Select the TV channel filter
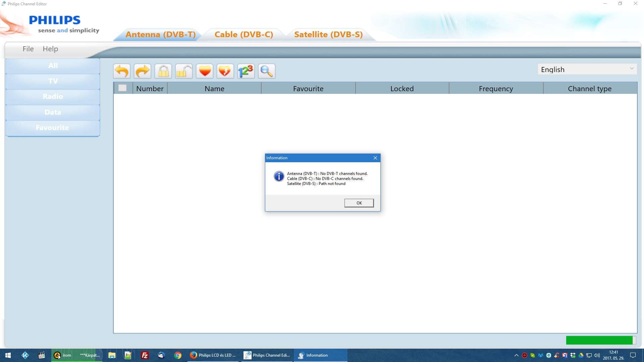 pos(53,81)
